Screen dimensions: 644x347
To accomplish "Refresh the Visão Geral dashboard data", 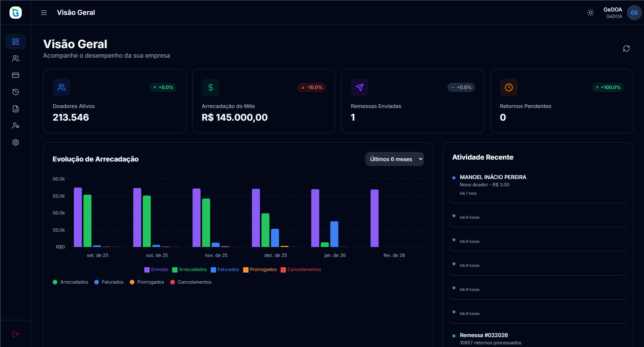I will pyautogui.click(x=626, y=48).
